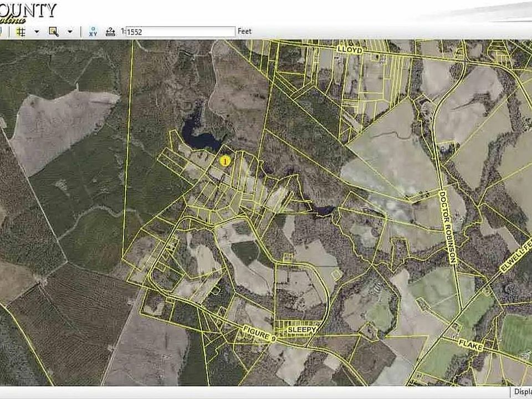Open the grid tool dropdown arrow
532x399 pixels.
[37, 32]
